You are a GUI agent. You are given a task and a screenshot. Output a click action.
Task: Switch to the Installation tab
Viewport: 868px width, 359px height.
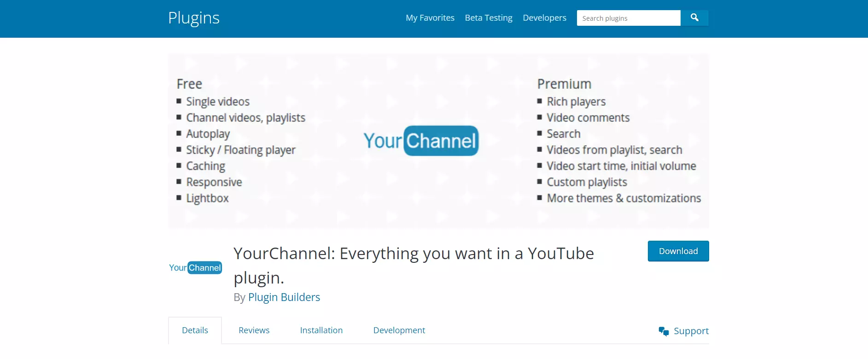click(321, 330)
